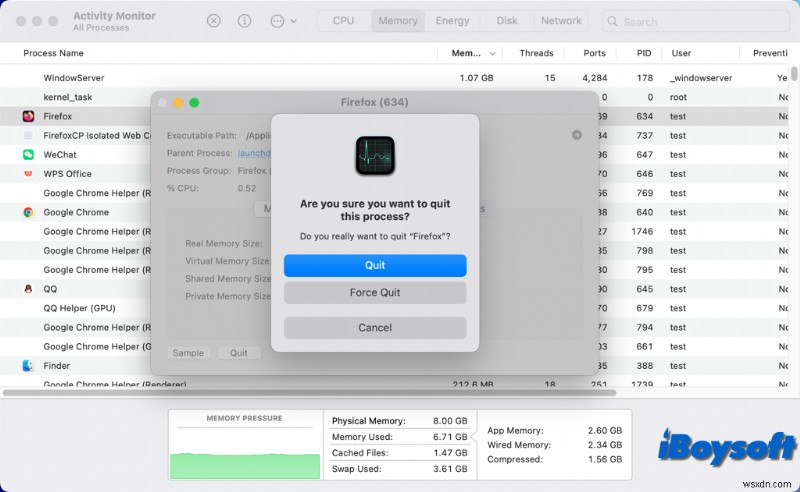800x492 pixels.
Task: Sort by Ports column header
Action: pos(594,53)
